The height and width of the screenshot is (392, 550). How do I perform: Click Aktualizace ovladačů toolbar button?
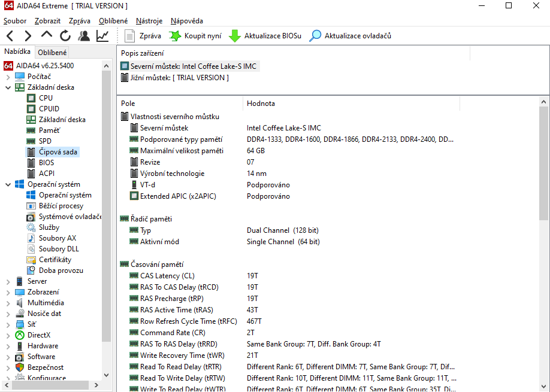(x=350, y=36)
